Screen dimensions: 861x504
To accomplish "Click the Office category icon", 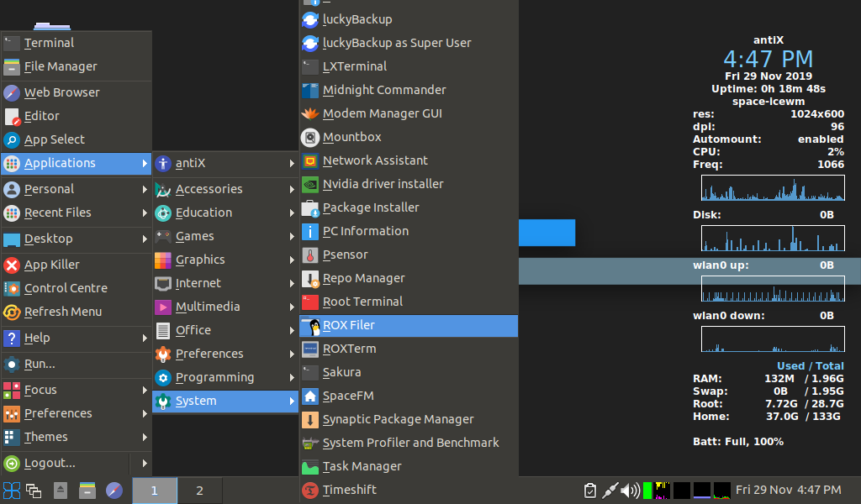I will coord(163,331).
